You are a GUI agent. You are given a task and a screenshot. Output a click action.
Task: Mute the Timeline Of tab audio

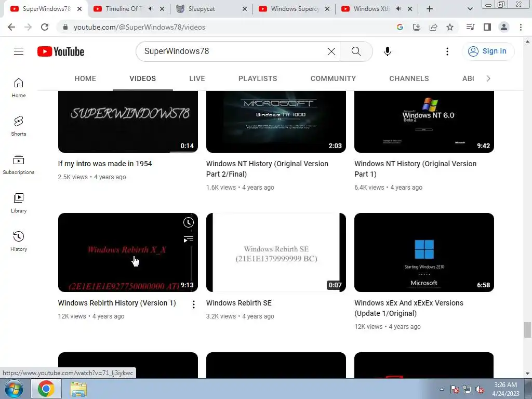[x=151, y=9]
